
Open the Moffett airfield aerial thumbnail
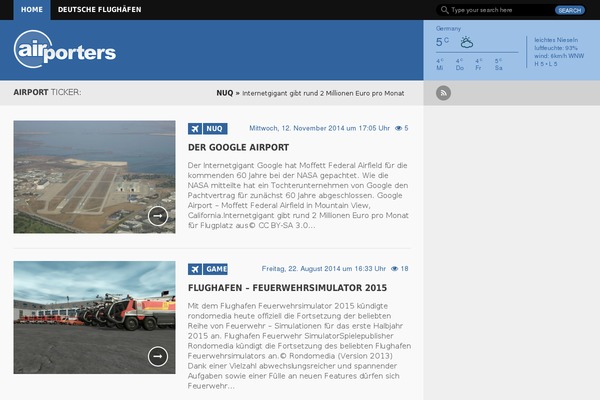click(95, 177)
